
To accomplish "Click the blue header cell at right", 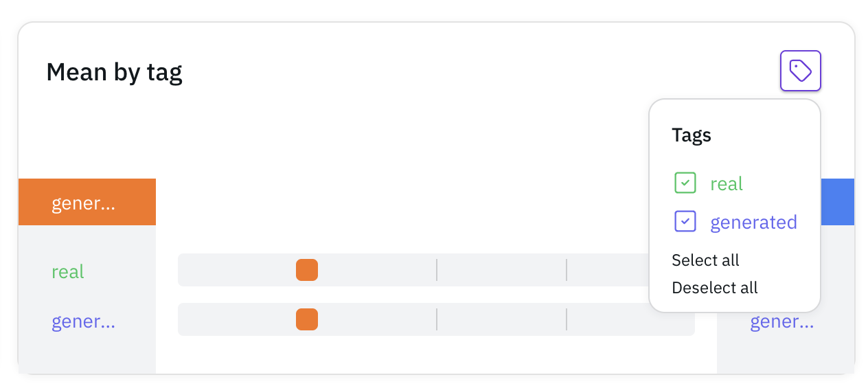I will [x=837, y=202].
